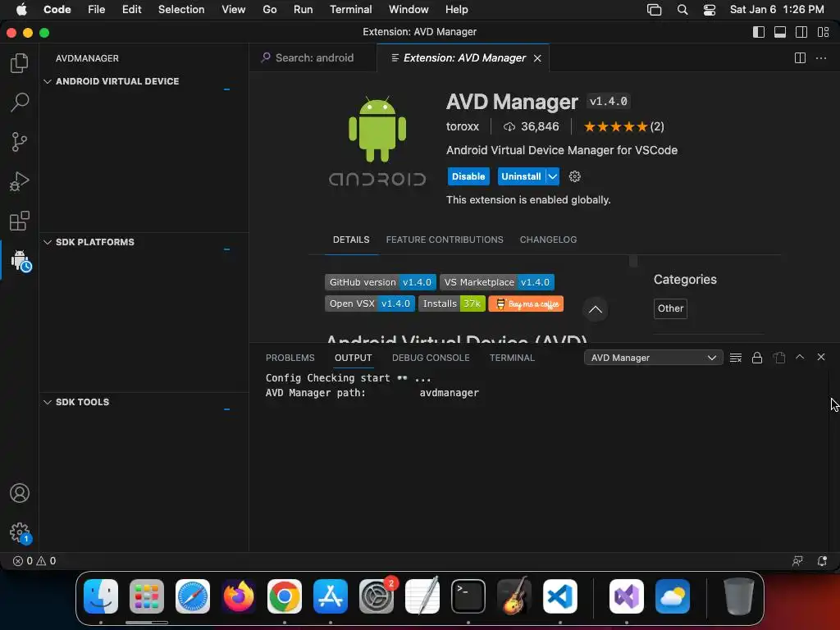840x630 pixels.
Task: Click the Open VSX v1.4.0 badge
Action: click(x=370, y=304)
